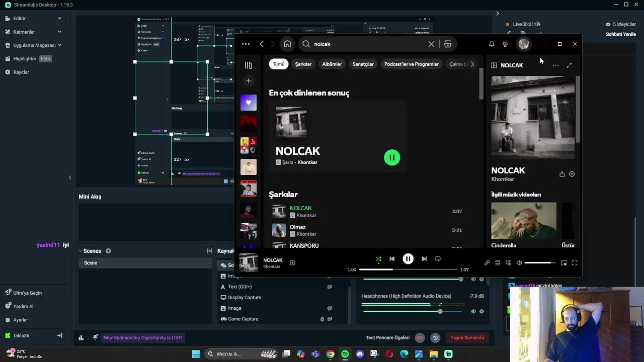Mute Headphones audio device
This screenshot has width=644, height=362.
point(473,311)
